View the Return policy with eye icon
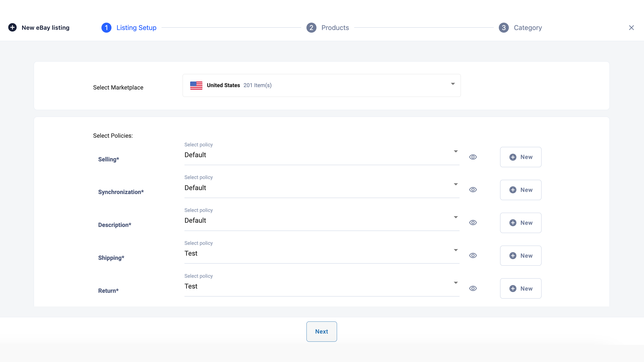This screenshot has height=362, width=644. pyautogui.click(x=473, y=288)
